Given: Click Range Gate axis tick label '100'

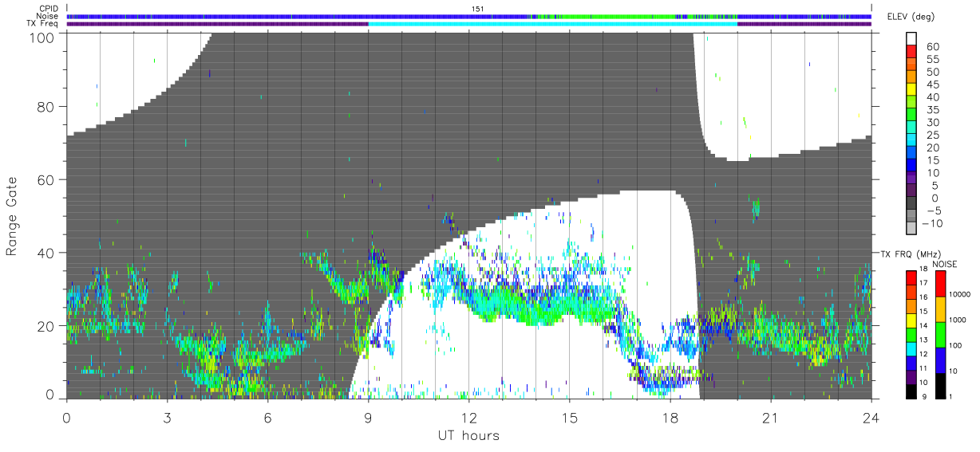Looking at the screenshot, I should [x=42, y=37].
